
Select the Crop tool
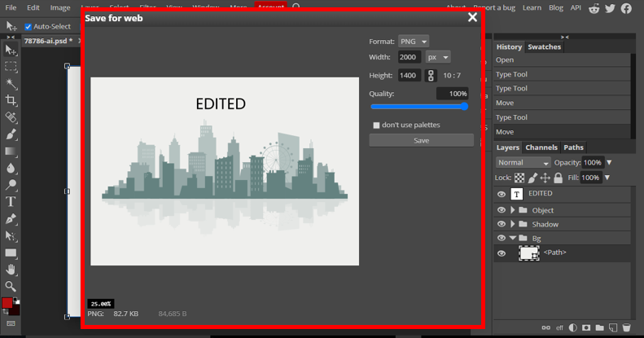click(x=11, y=100)
